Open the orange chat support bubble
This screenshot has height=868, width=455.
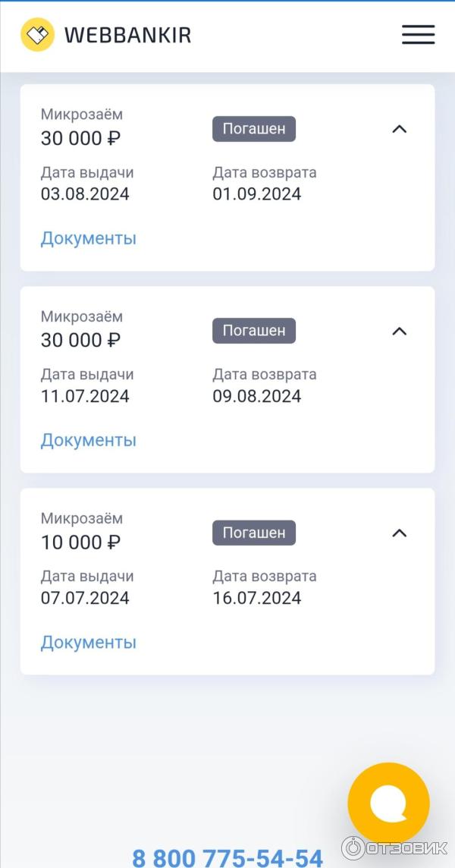point(388,803)
